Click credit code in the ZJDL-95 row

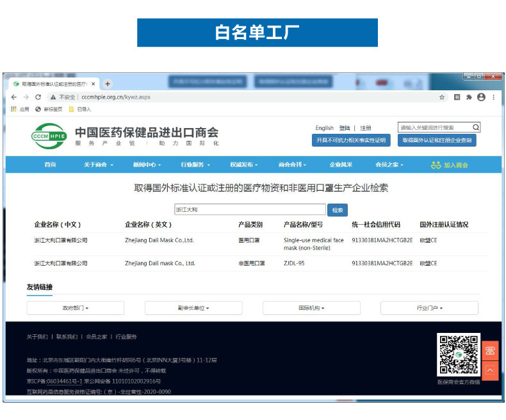click(x=382, y=263)
